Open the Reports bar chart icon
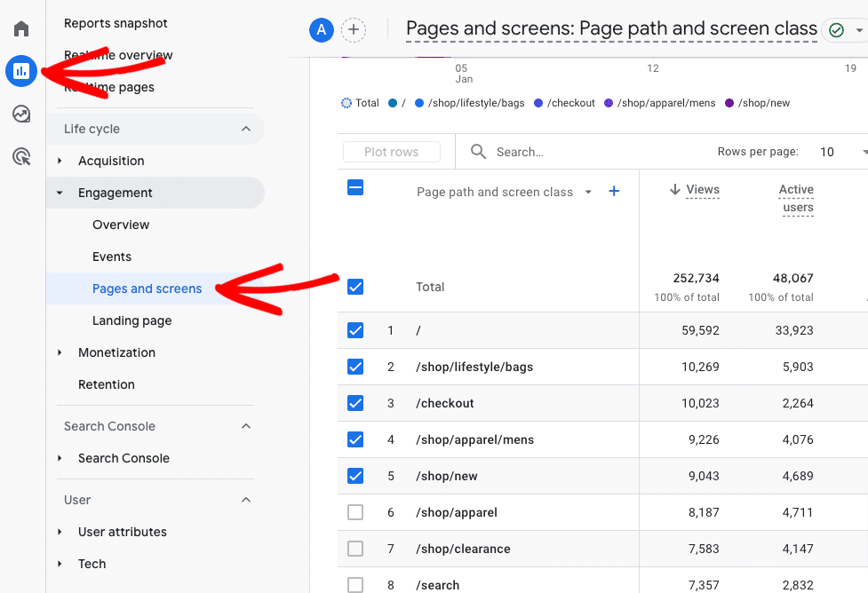 pos(21,71)
